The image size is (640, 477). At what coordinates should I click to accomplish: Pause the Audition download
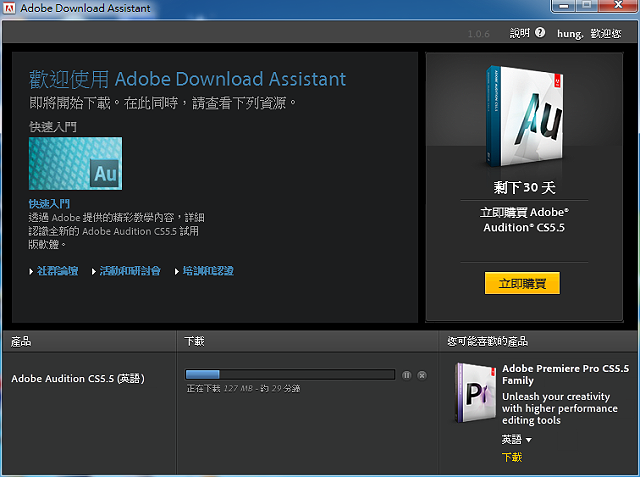[407, 375]
